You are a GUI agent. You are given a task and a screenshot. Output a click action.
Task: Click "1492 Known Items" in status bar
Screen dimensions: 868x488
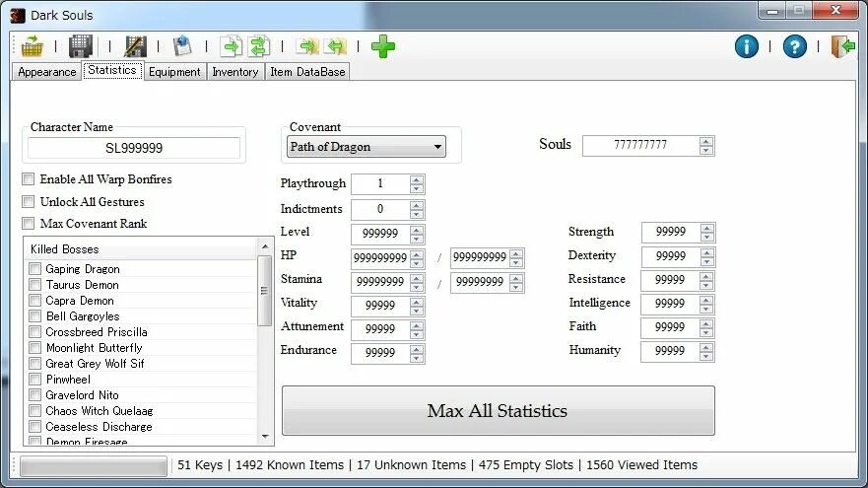click(290, 464)
